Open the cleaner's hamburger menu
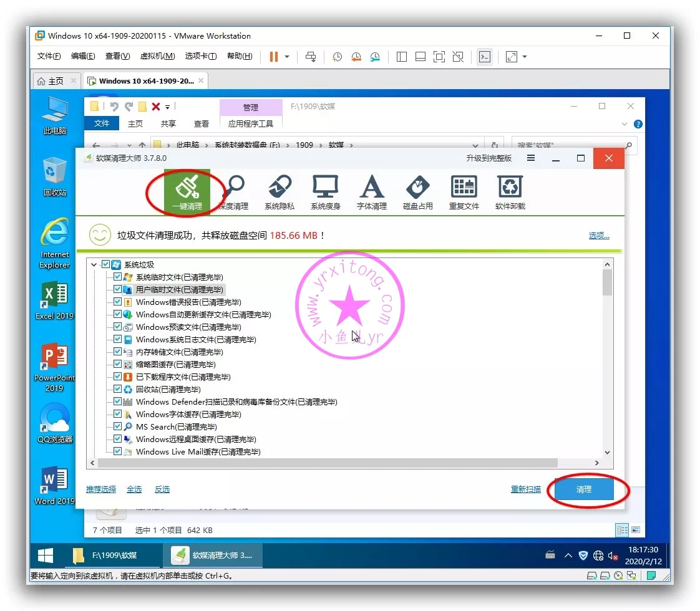The width and height of the screenshot is (700, 611). (x=531, y=158)
